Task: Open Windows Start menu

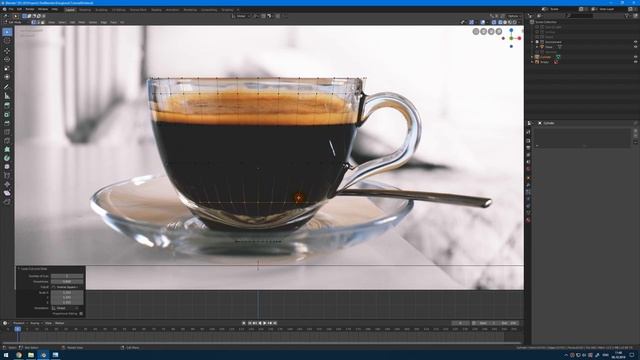Action: [6, 355]
